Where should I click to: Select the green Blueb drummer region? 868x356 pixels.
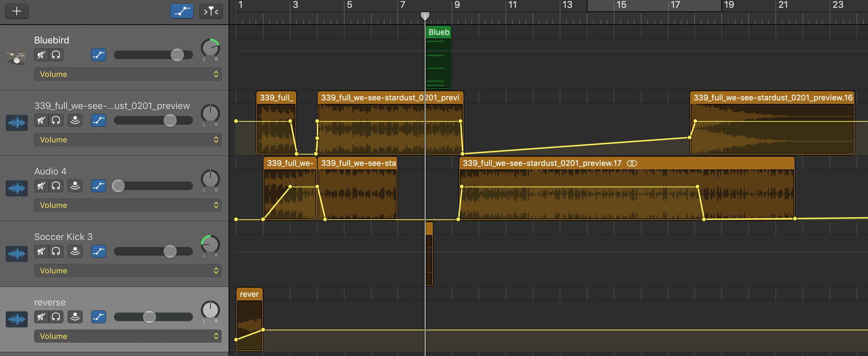coord(439,57)
